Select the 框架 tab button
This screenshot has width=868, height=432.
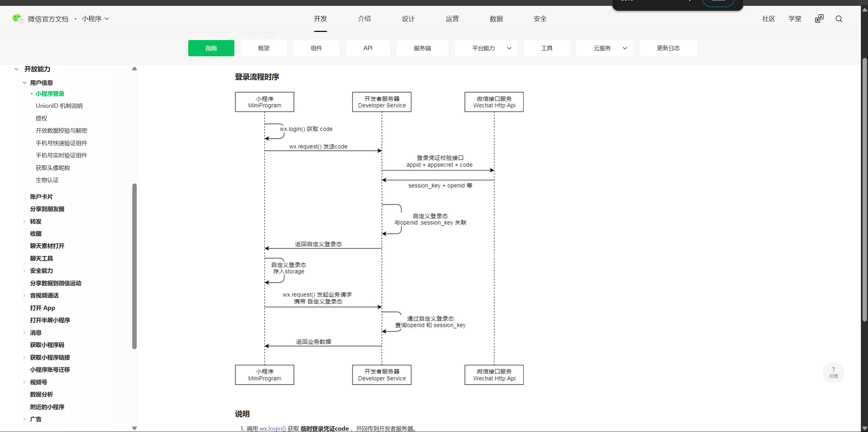[264, 48]
